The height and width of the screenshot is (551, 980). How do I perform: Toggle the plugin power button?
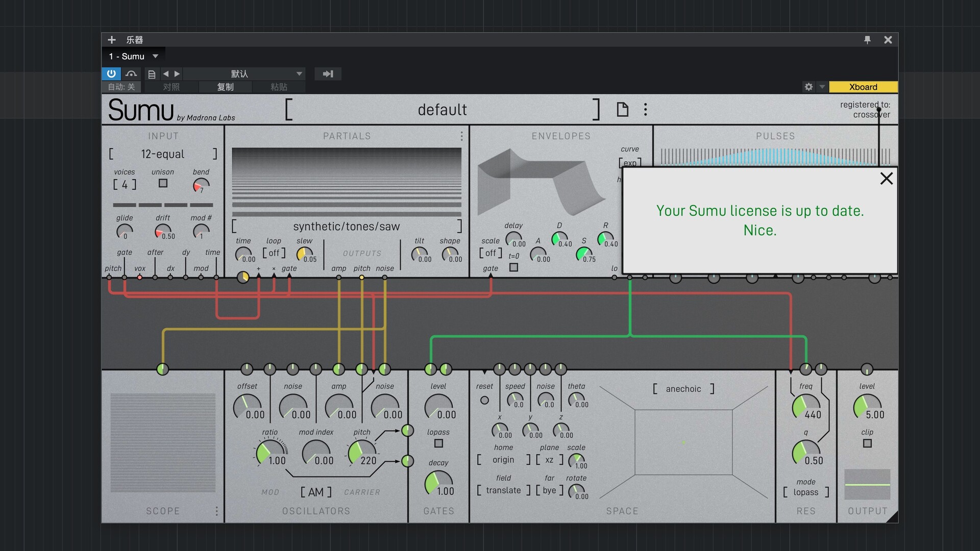[x=111, y=73]
